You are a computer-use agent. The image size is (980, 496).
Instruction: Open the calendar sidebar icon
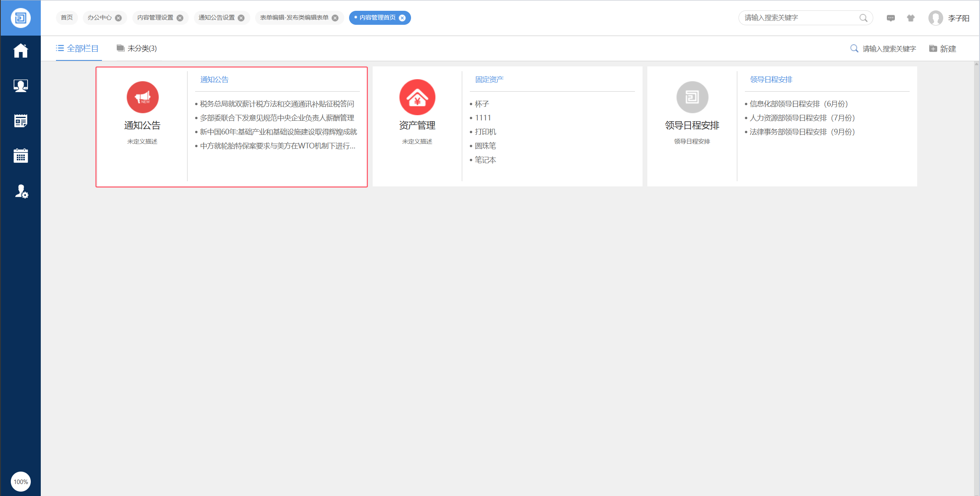click(x=20, y=156)
